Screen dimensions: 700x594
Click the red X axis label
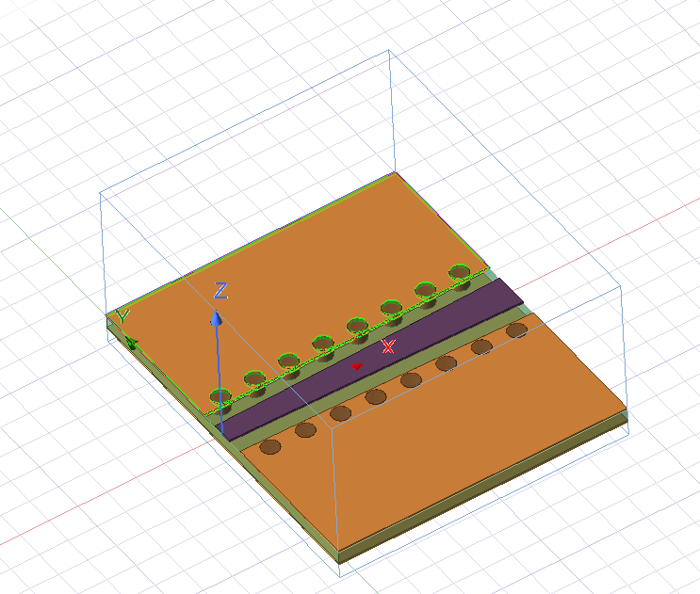pyautogui.click(x=388, y=346)
